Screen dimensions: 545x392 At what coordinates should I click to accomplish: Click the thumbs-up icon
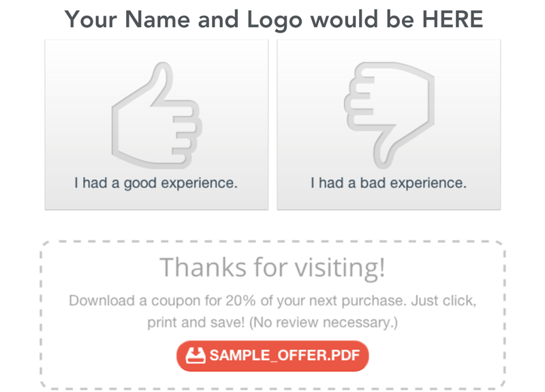tap(157, 115)
